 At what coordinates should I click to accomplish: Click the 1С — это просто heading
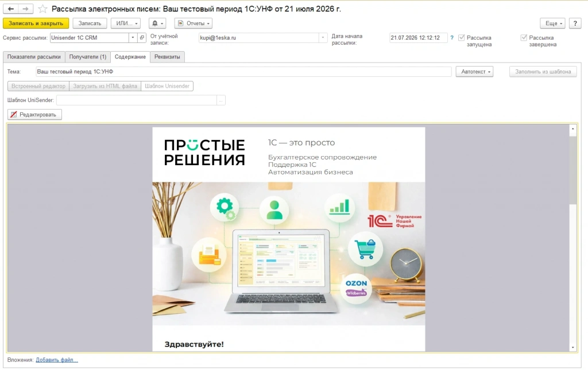pyautogui.click(x=301, y=143)
